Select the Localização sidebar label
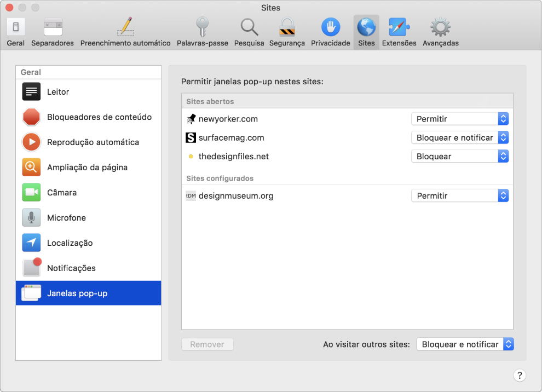This screenshot has width=542, height=392. coord(70,243)
